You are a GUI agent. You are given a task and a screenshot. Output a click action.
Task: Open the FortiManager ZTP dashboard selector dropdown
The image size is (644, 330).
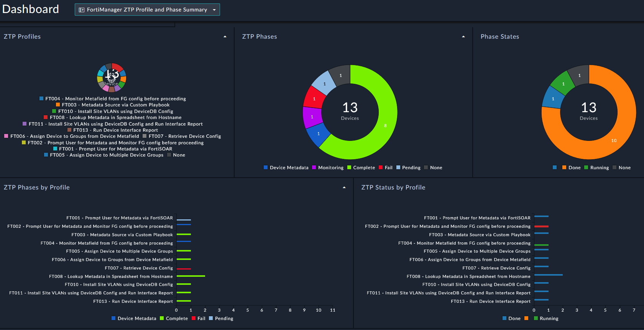(x=147, y=10)
